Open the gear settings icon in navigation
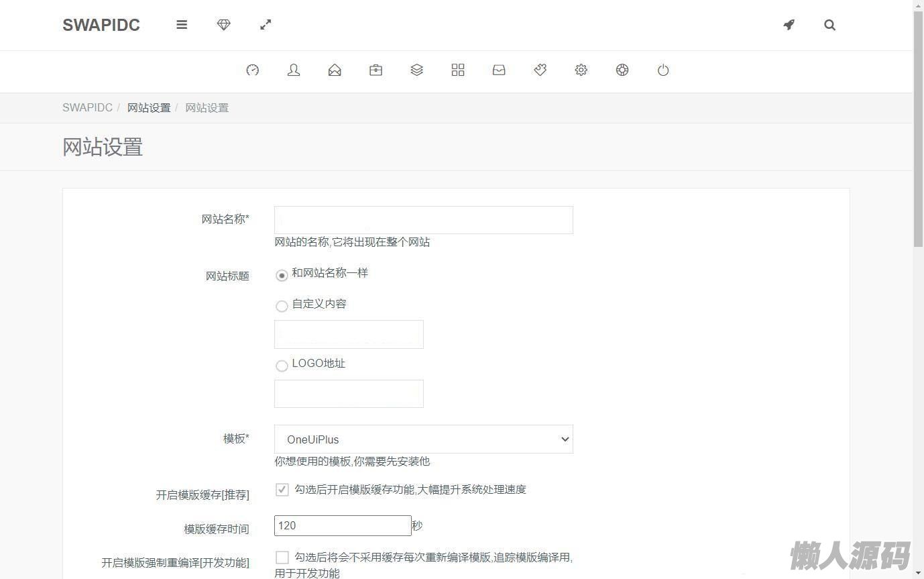 [x=581, y=70]
